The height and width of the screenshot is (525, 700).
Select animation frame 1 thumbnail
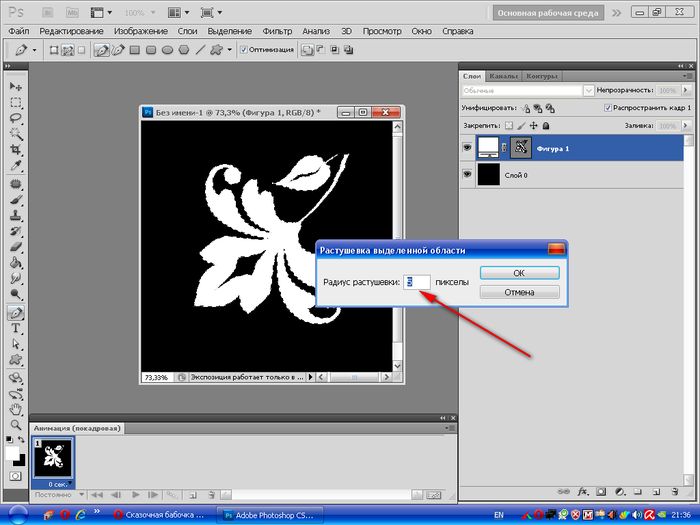(x=53, y=458)
